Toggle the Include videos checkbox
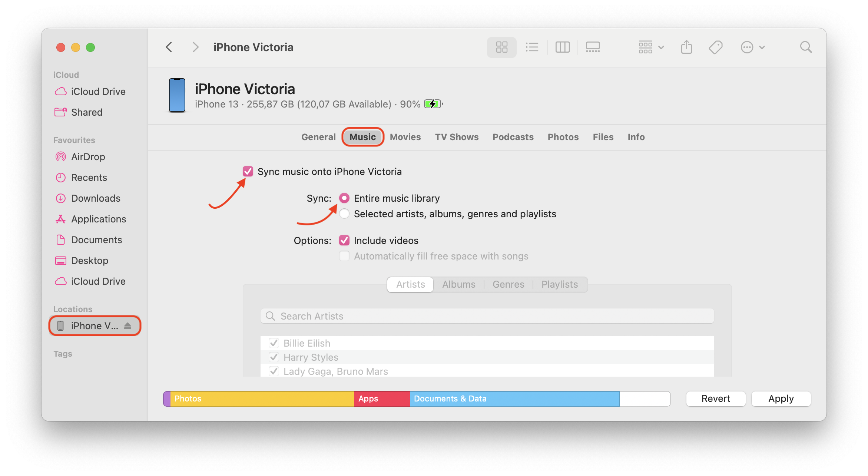This screenshot has height=476, width=868. pos(344,240)
